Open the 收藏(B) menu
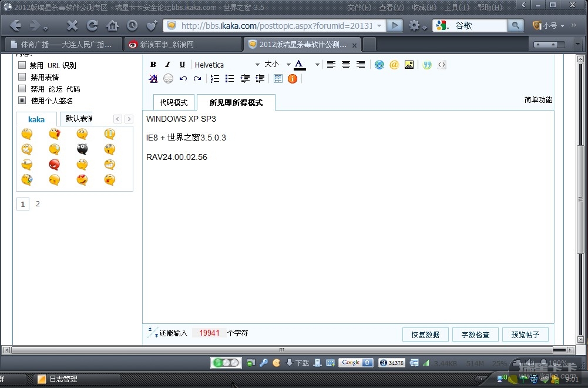This screenshot has height=388, width=588. [x=424, y=7]
